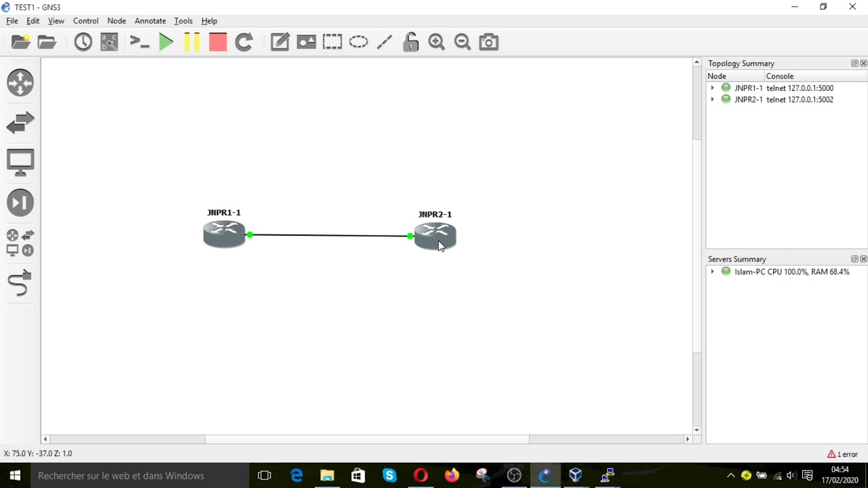This screenshot has width=868, height=488.
Task: Browse switches in the device sidebar
Action: (x=20, y=123)
